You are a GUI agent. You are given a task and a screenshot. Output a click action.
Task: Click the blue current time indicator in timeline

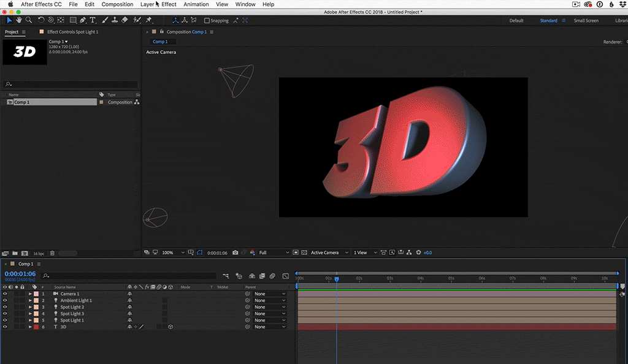tap(336, 279)
